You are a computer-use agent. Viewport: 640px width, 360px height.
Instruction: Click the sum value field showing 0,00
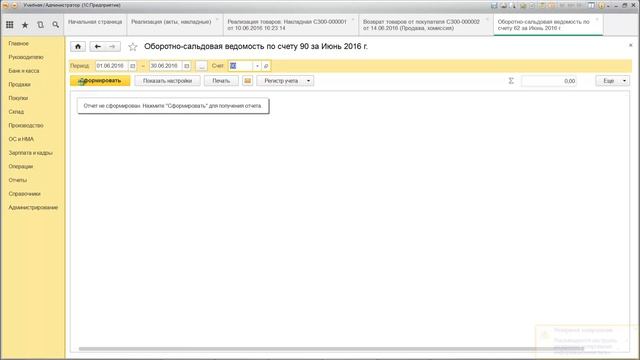pyautogui.click(x=549, y=81)
